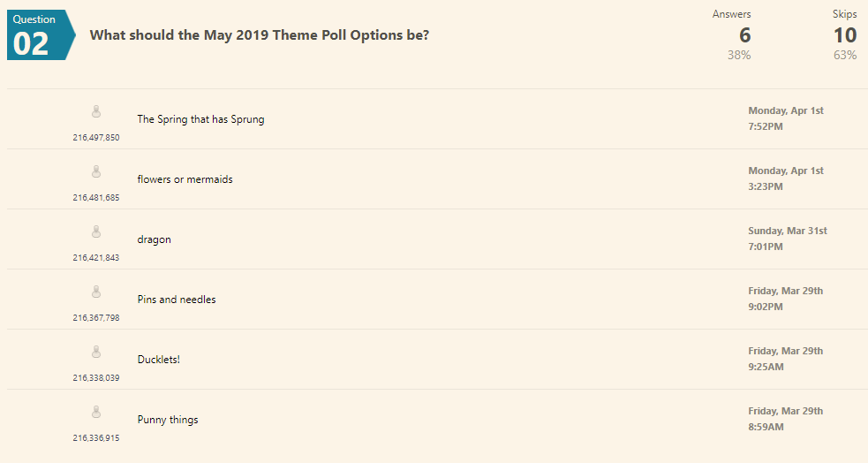Click the Answers count of 6
Viewport: 868px width, 463px height.
tap(745, 35)
